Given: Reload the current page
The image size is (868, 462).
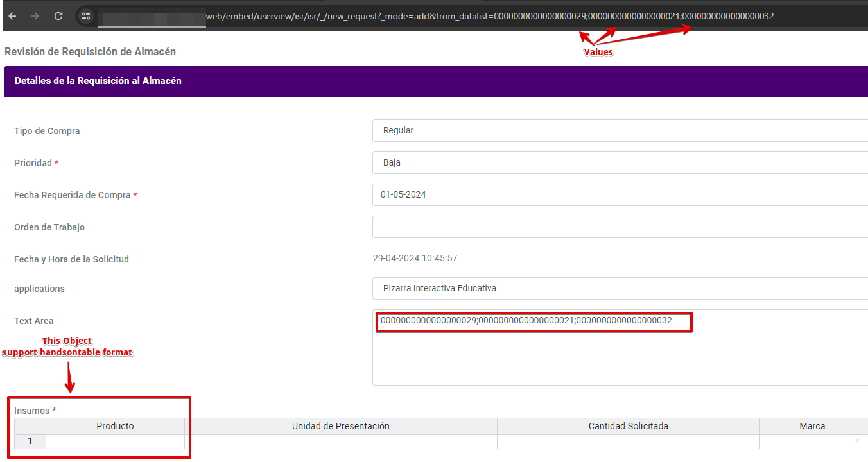Looking at the screenshot, I should pyautogui.click(x=58, y=16).
